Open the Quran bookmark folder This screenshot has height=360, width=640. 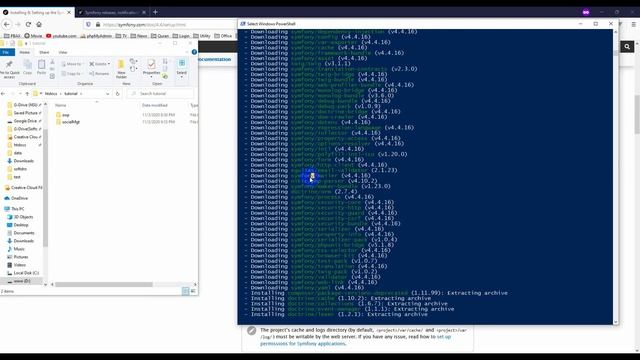pos(160,36)
